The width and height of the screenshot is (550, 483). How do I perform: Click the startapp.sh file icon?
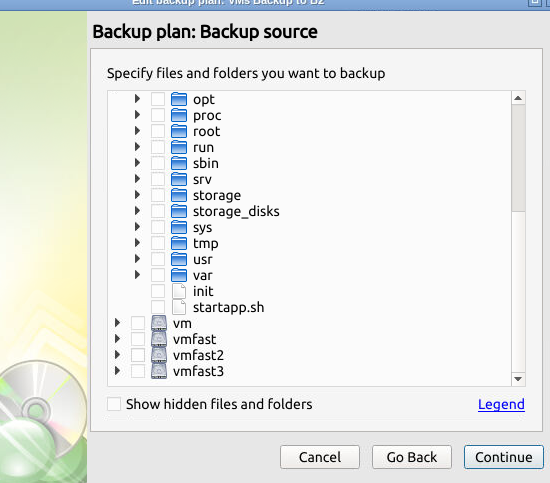click(x=179, y=307)
